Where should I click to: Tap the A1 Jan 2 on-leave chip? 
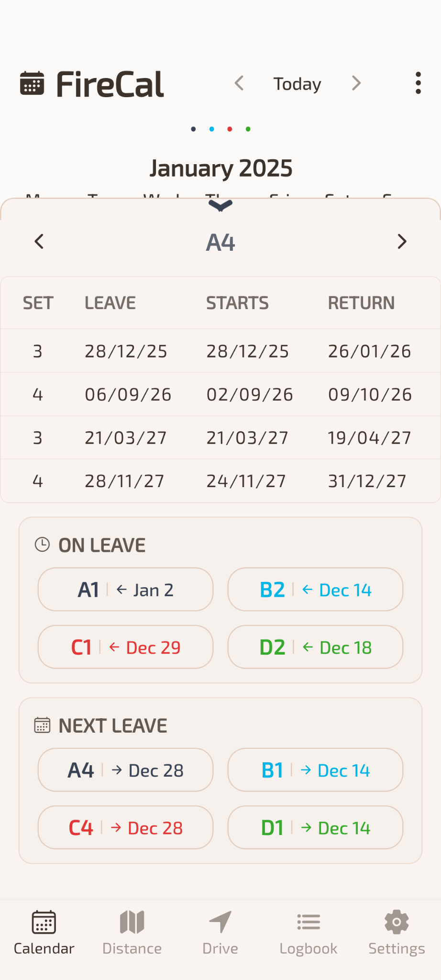click(125, 590)
